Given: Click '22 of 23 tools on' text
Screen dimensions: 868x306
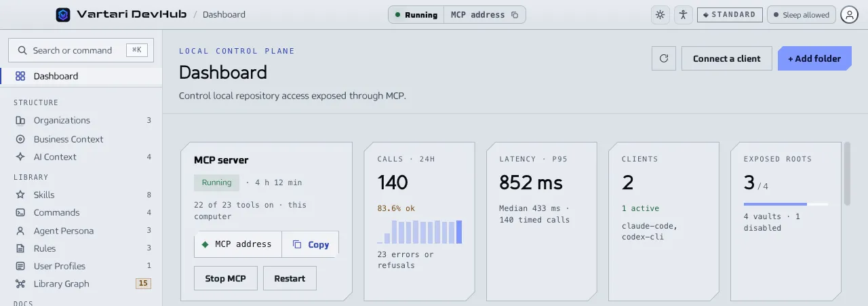Looking at the screenshot, I should click(x=237, y=205).
